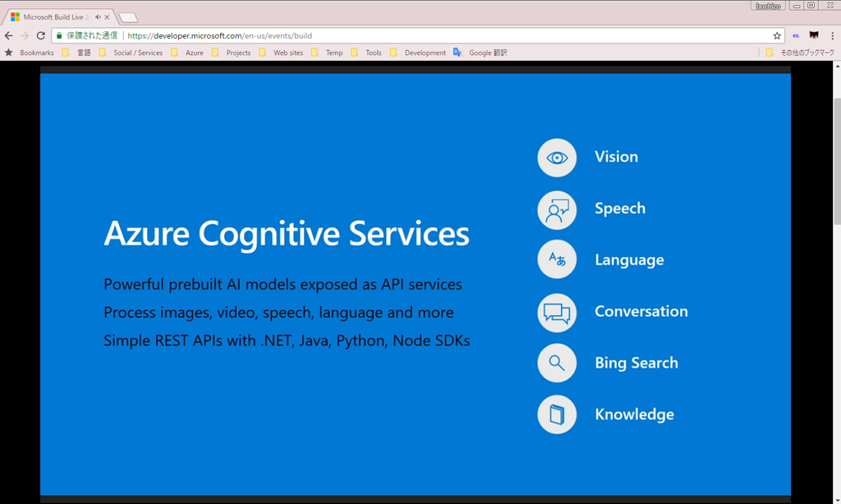Image resolution: width=841 pixels, height=504 pixels.
Task: Click the browser forward arrow
Action: click(x=25, y=35)
